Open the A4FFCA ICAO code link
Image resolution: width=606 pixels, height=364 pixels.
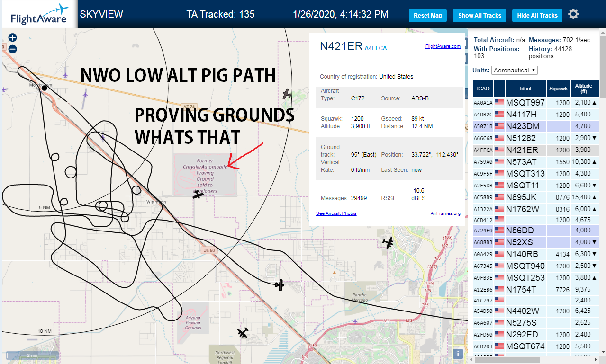(x=376, y=48)
